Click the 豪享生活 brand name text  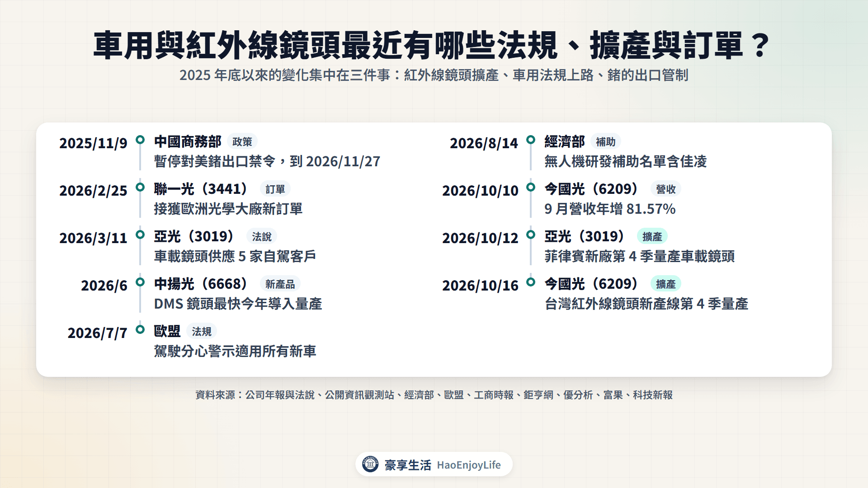[x=408, y=465]
